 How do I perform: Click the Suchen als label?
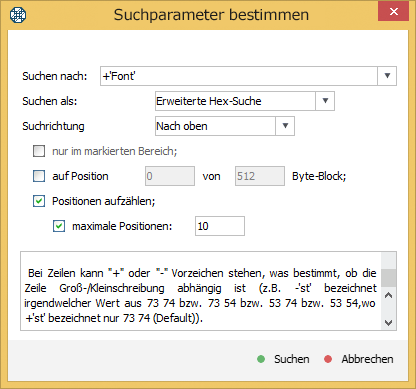[x=50, y=101]
